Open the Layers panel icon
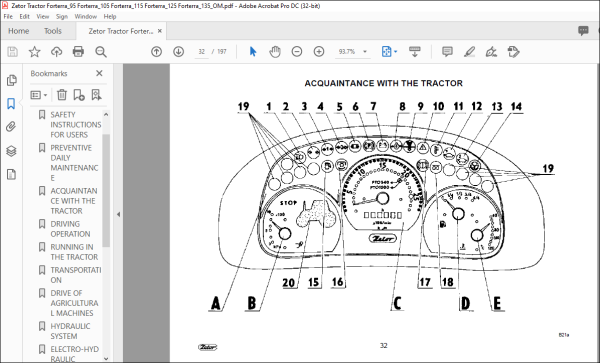This screenshot has height=363, width=600. (x=11, y=151)
